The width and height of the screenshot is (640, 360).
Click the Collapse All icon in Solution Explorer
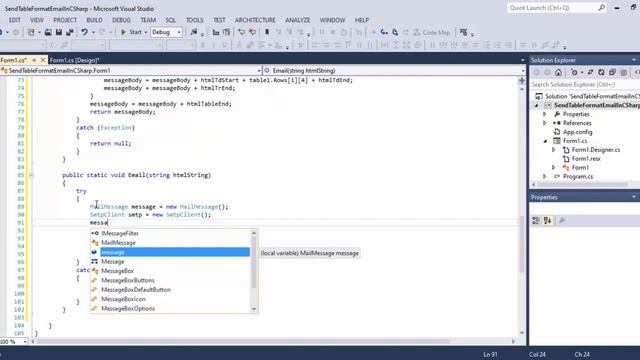click(612, 72)
